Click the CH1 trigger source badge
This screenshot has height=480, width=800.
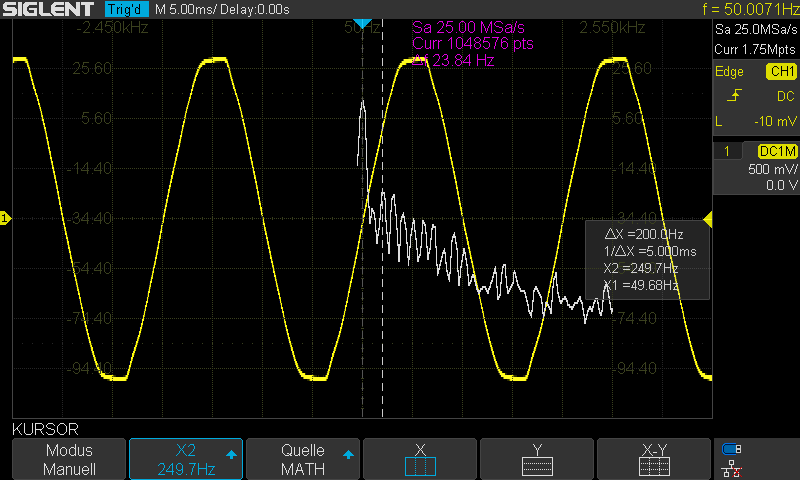pyautogui.click(x=782, y=71)
